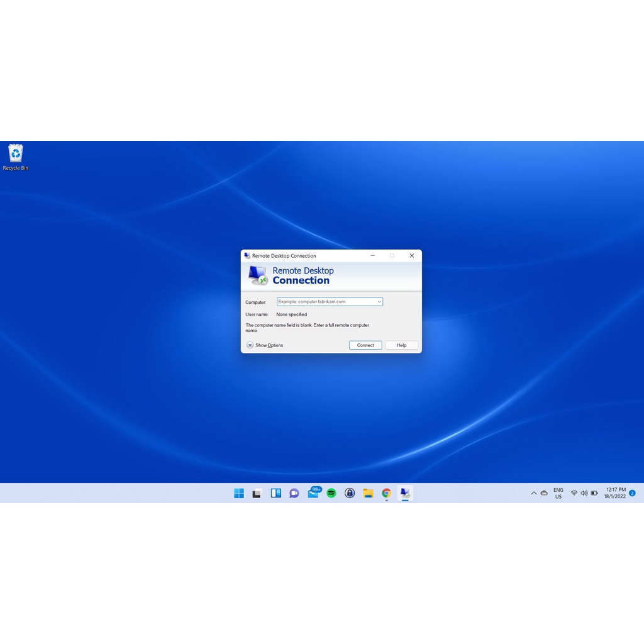Click inside the Computer name field

click(326, 302)
